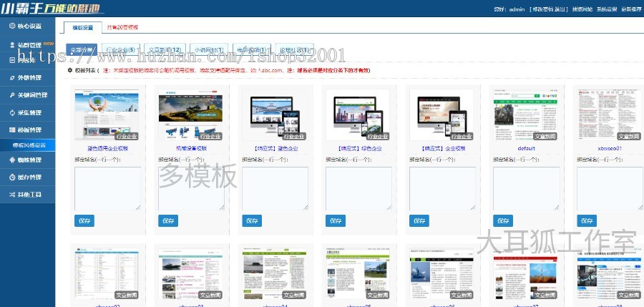Show 行业企业(5) templates
The width and height of the screenshot is (644, 307).
tap(120, 50)
